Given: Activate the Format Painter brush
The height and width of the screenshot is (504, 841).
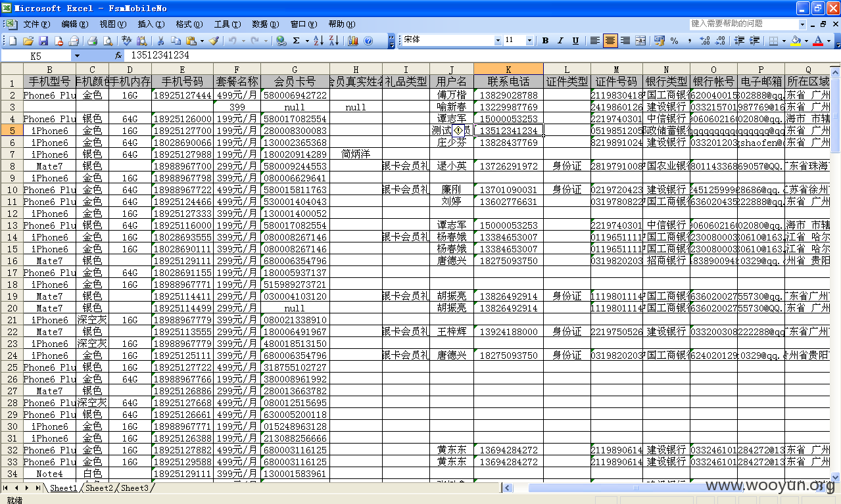Looking at the screenshot, I should pyautogui.click(x=214, y=41).
